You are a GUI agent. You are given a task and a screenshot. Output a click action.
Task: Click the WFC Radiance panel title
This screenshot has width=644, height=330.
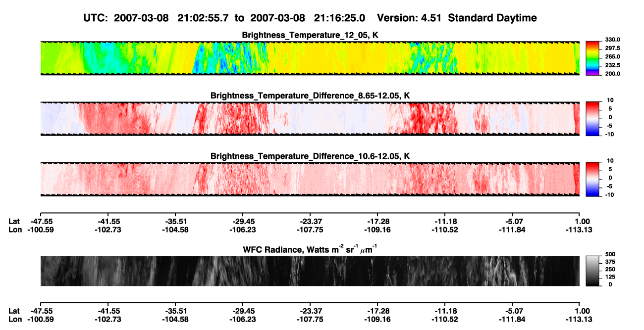click(x=310, y=249)
